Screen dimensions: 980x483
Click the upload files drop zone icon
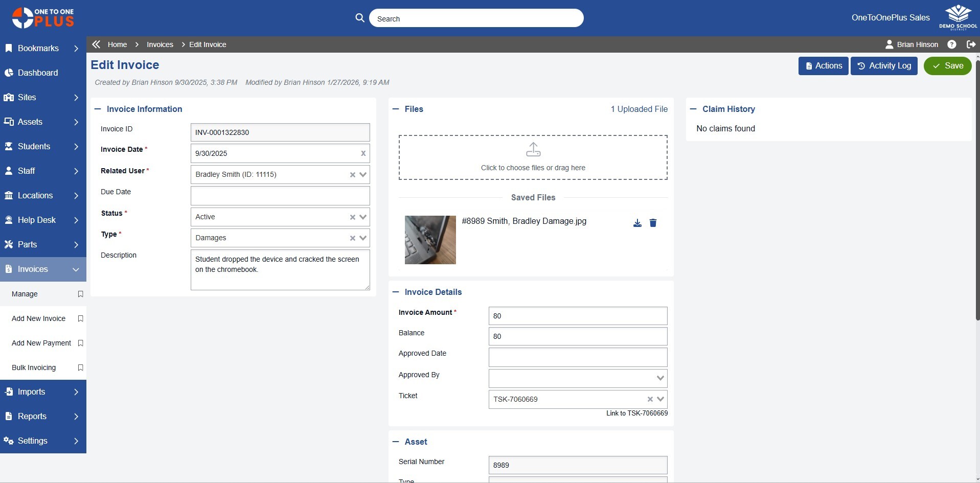(x=533, y=150)
